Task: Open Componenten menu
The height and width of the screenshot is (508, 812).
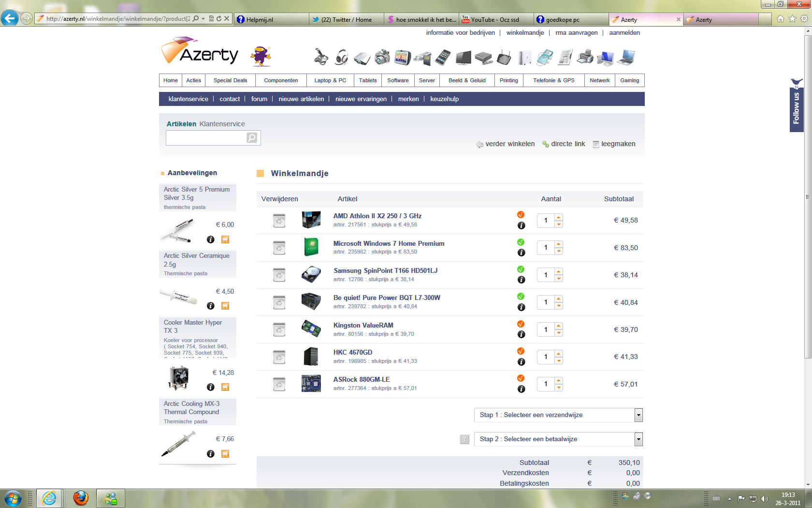Action: click(x=281, y=80)
